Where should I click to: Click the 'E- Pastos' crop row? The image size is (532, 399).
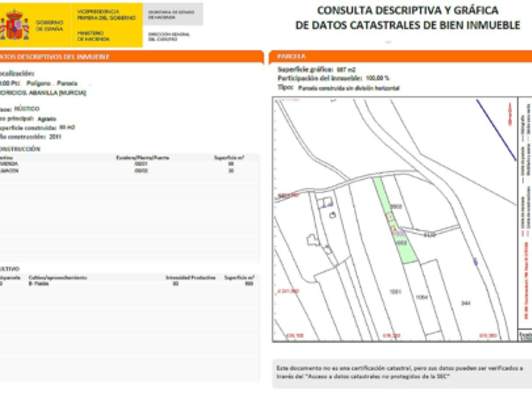[129, 284]
